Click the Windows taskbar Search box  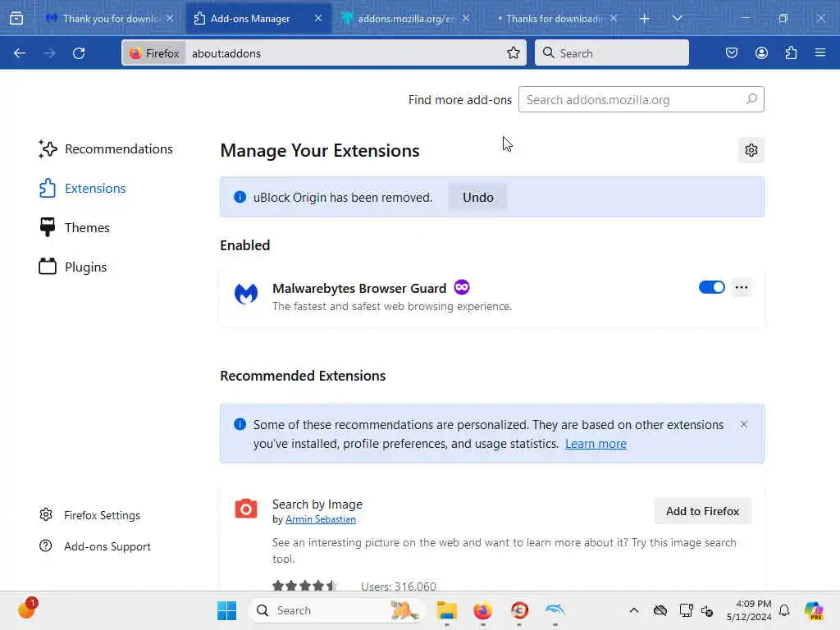tap(337, 610)
